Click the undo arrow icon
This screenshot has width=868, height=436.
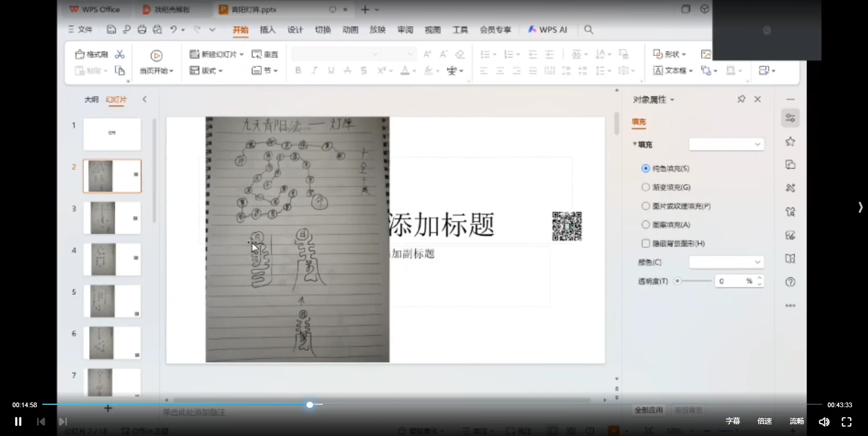pos(173,29)
